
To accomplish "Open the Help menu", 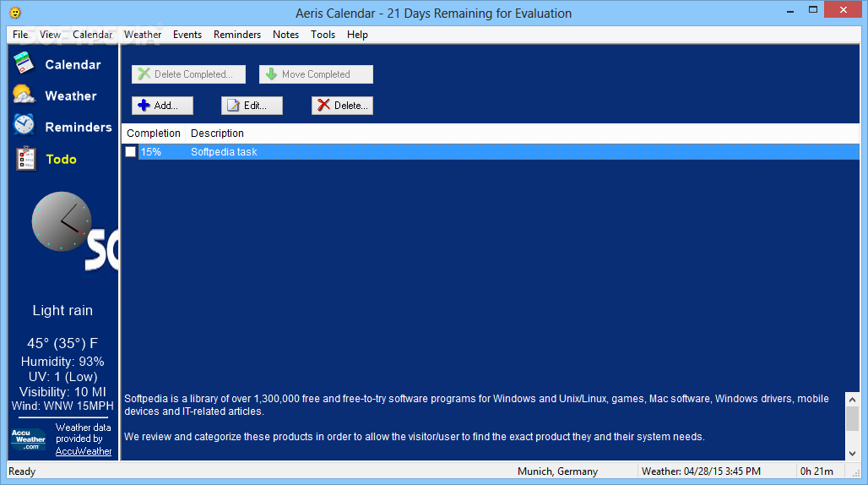I will click(357, 35).
